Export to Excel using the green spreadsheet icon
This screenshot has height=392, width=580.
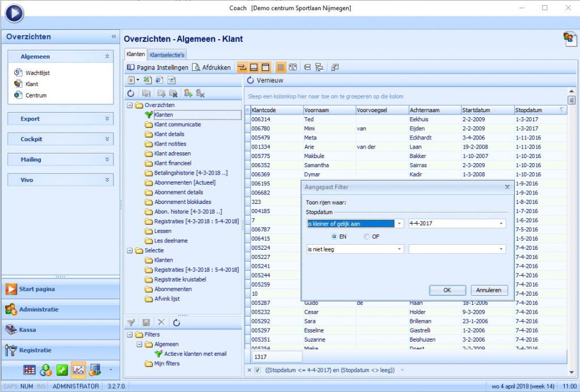click(x=147, y=80)
